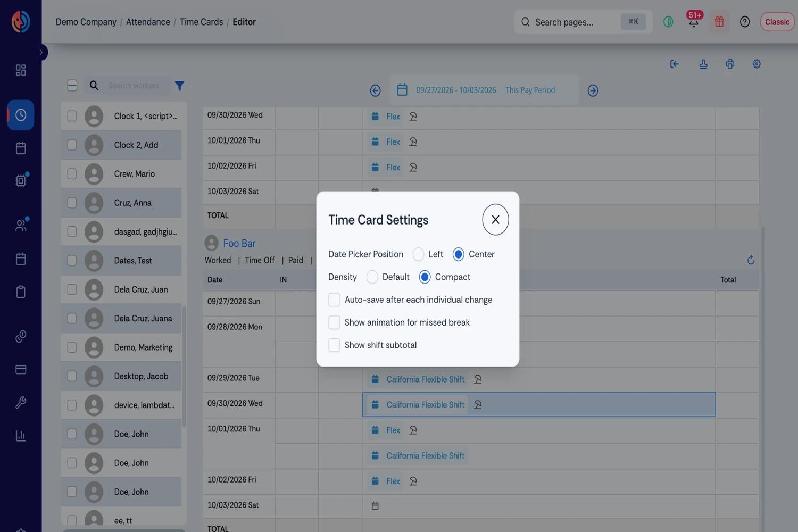
Task: Open the gift icon in header
Action: click(719, 22)
